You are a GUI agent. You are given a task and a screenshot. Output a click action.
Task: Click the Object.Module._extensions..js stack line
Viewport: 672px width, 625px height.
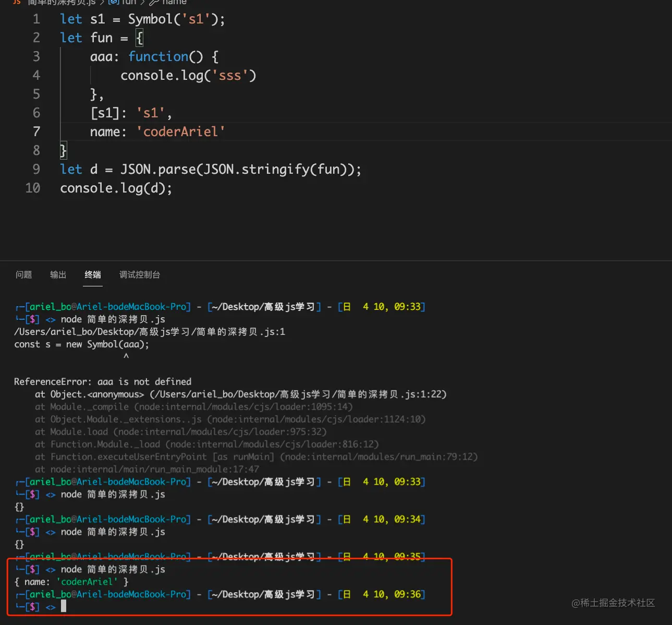point(230,419)
